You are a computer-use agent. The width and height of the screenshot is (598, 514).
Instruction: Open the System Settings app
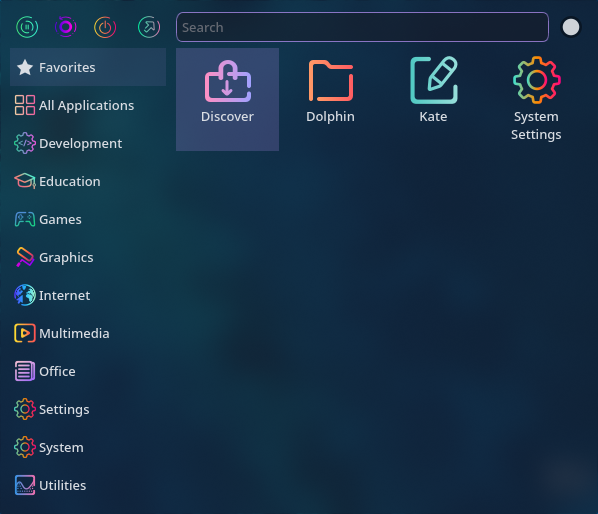click(536, 99)
